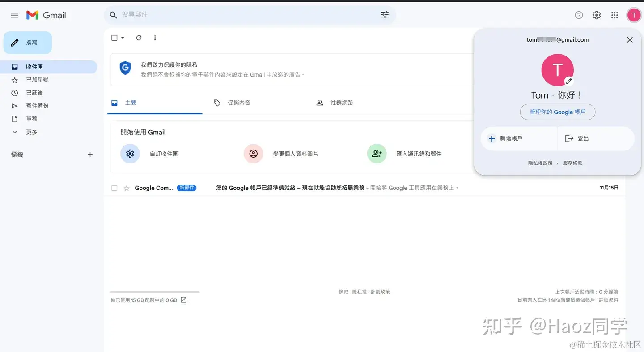Click the 搜尋郵件 search field

pyautogui.click(x=250, y=15)
